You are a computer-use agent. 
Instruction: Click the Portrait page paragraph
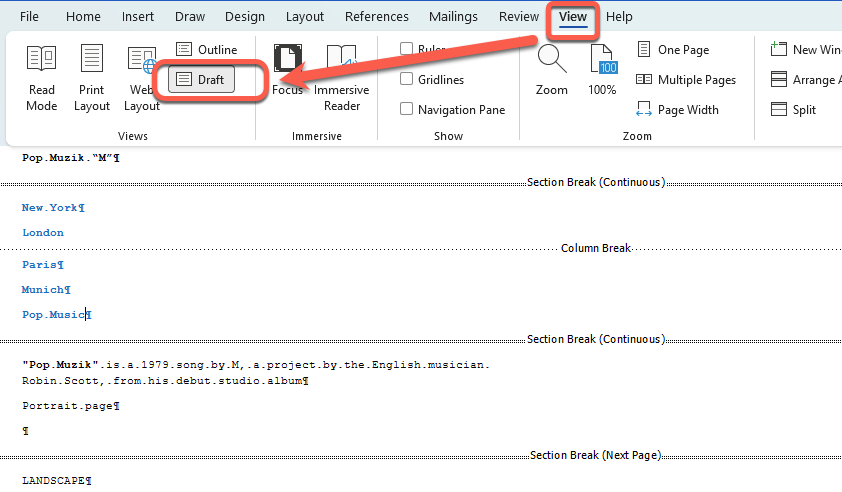pyautogui.click(x=70, y=406)
